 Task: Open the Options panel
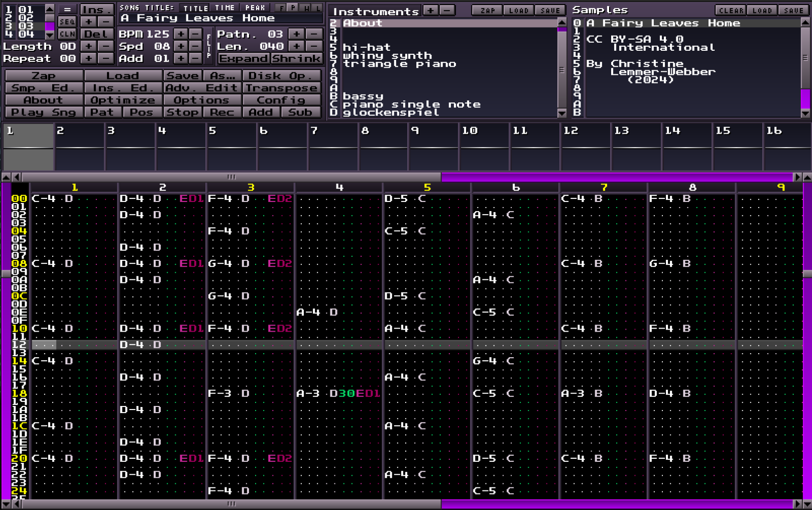coord(202,99)
